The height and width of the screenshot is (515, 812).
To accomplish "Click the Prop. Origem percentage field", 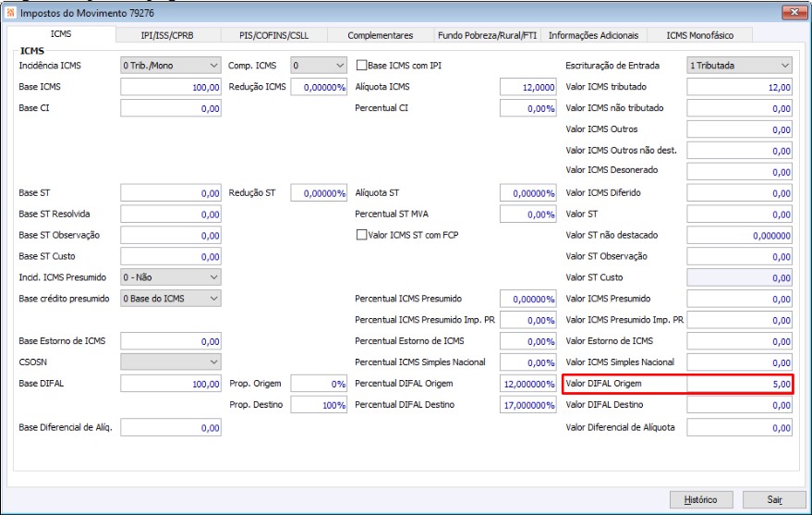I will tap(319, 384).
